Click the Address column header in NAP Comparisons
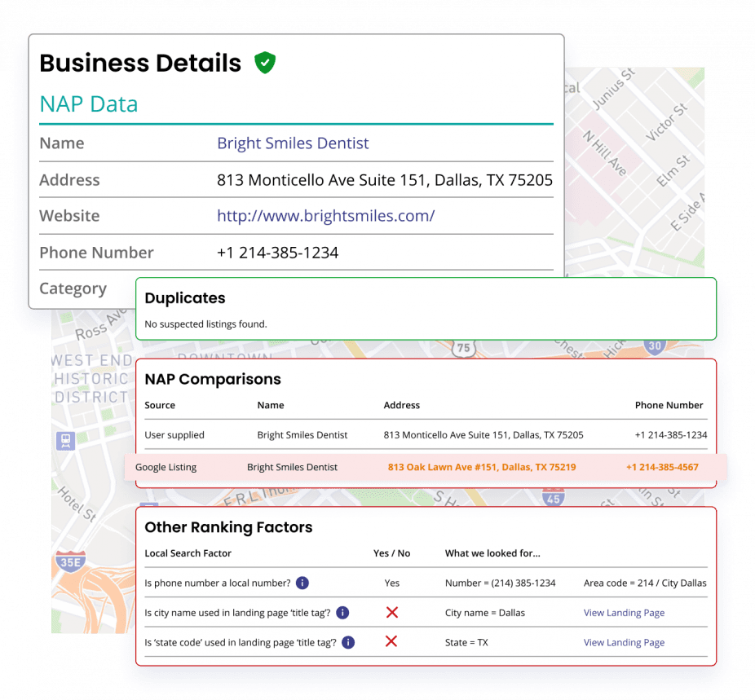Viewport: 755px width, 700px height. tap(402, 405)
